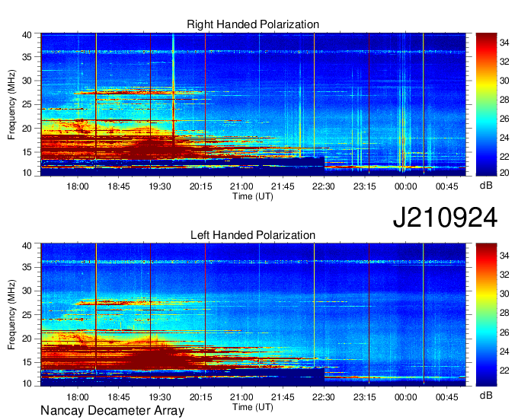The width and height of the screenshot is (518, 420).
Task: Click the Right Handed Polarization title
Action: point(253,24)
